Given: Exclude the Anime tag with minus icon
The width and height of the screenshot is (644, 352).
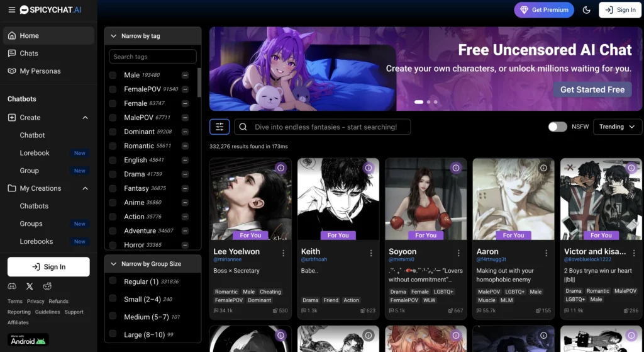Looking at the screenshot, I should (186, 203).
